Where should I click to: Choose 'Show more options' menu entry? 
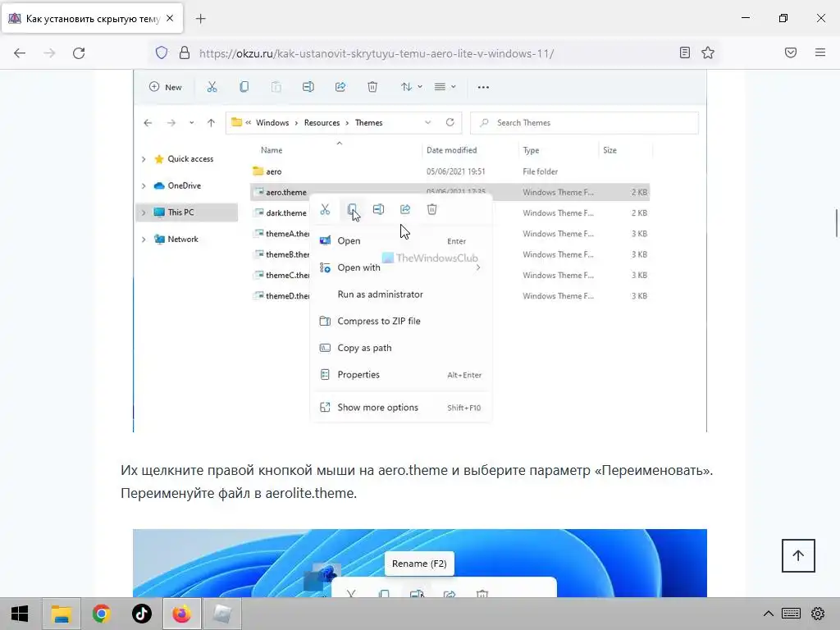[x=400, y=408]
